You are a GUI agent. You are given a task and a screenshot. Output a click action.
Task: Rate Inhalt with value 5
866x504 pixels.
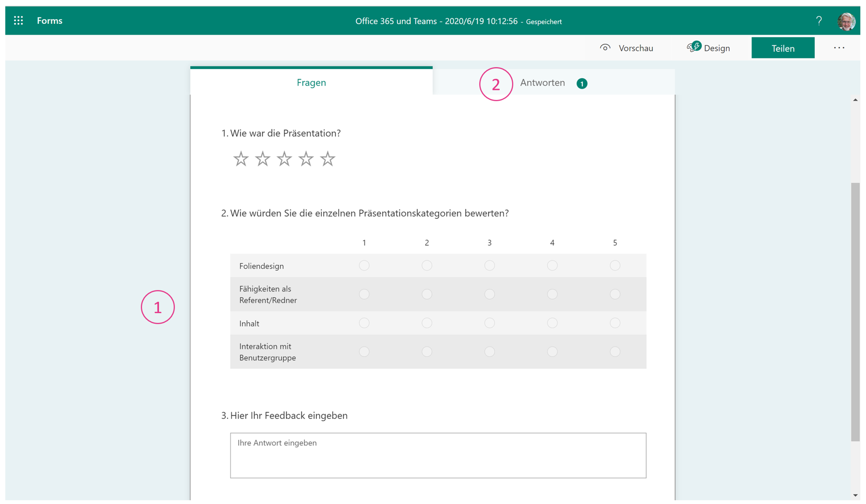pyautogui.click(x=615, y=323)
